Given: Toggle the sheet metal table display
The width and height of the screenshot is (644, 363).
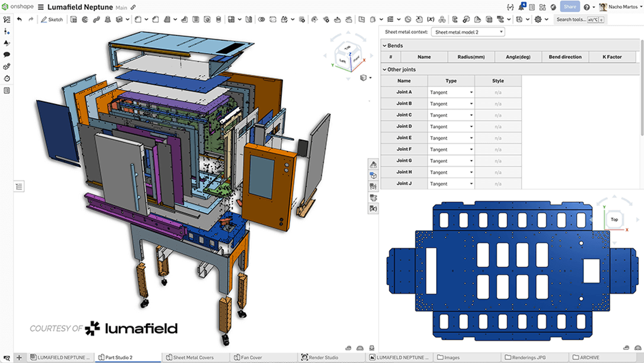Looking at the screenshot, I should (373, 186).
